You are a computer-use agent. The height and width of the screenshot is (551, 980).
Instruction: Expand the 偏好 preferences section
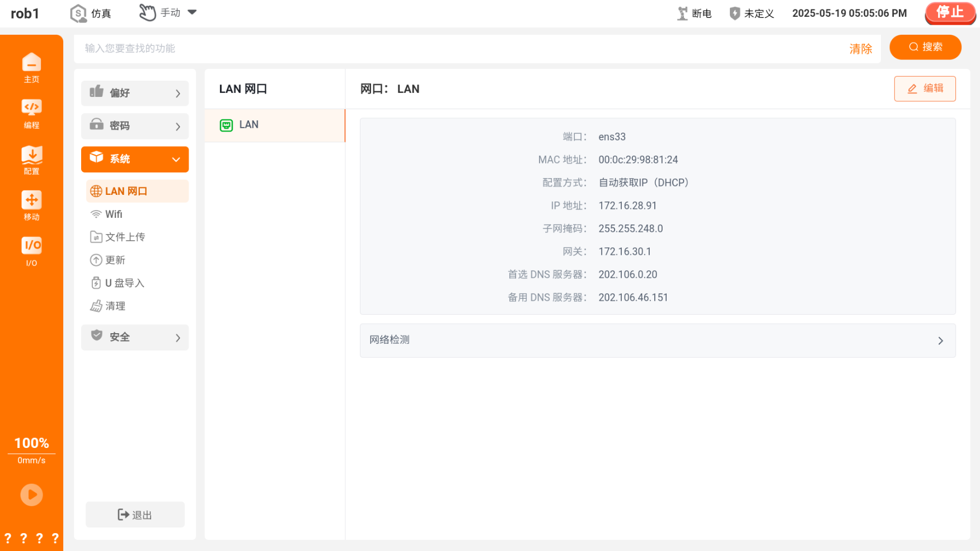point(135,93)
